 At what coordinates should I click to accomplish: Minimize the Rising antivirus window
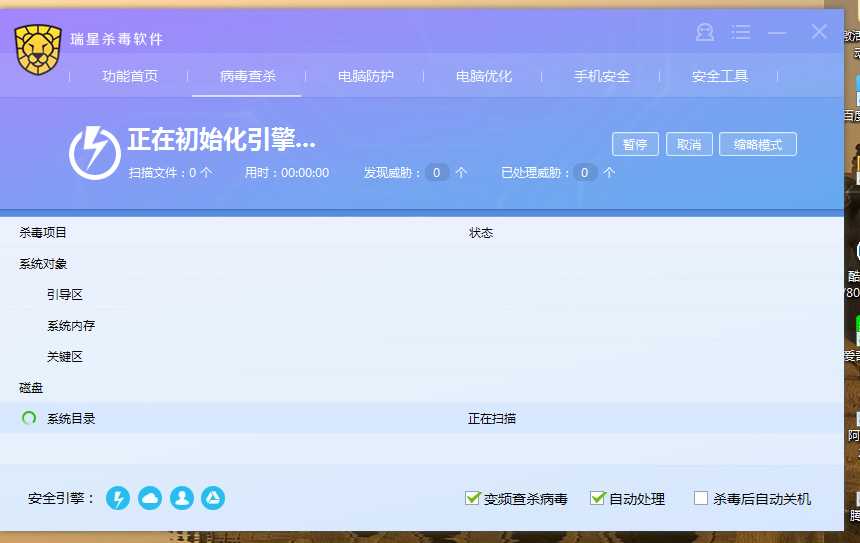tap(777, 33)
